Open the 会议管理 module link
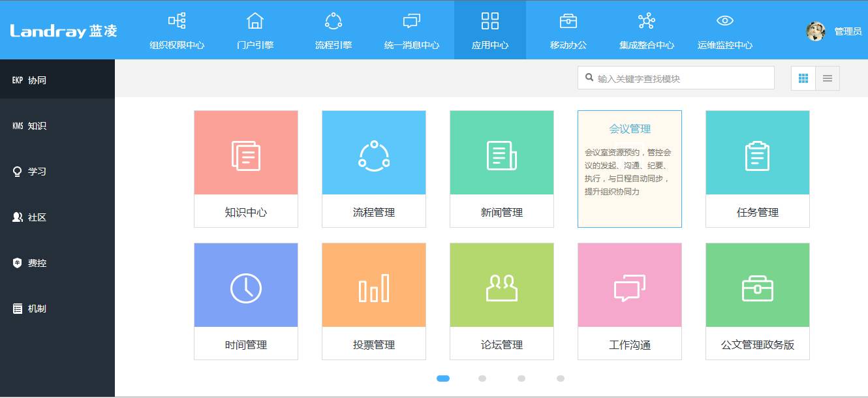The image size is (868, 398). pos(629,129)
